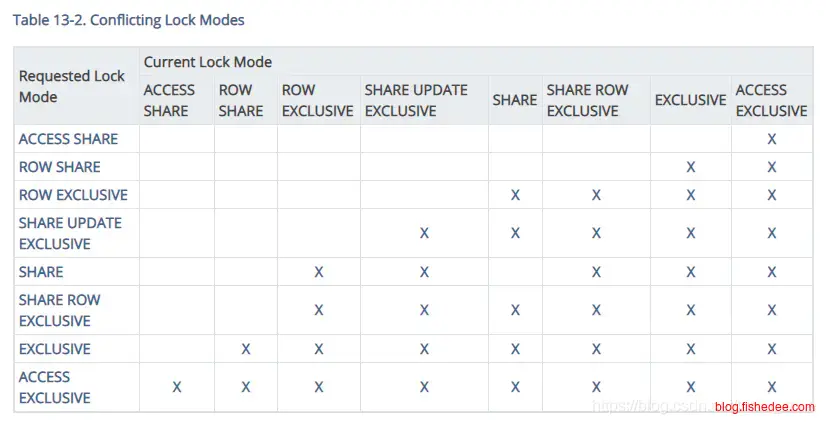Click the "Current Lock Mode" header

tap(208, 62)
